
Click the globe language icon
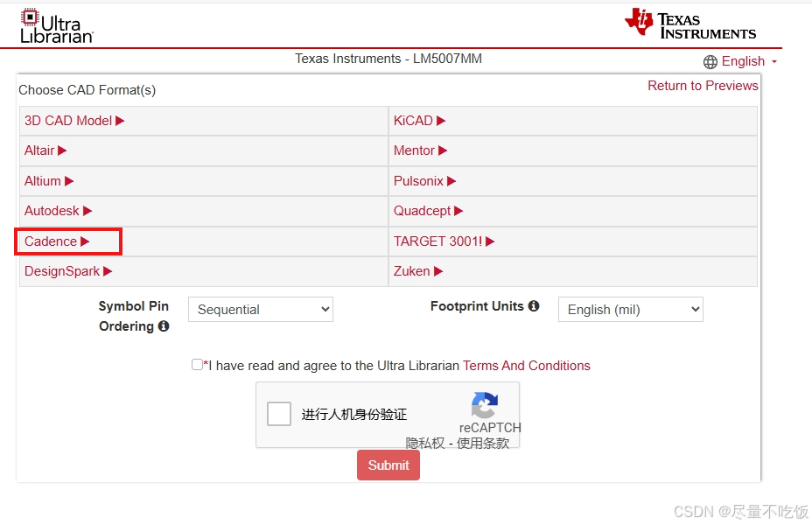pyautogui.click(x=710, y=62)
